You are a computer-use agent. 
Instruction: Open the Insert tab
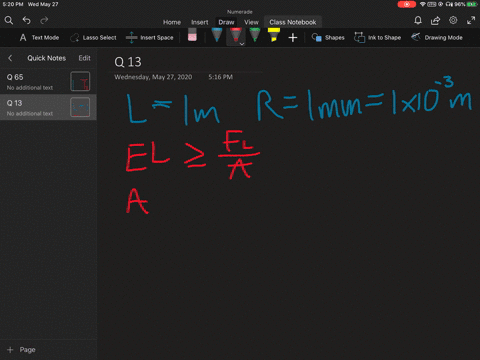pyautogui.click(x=200, y=22)
